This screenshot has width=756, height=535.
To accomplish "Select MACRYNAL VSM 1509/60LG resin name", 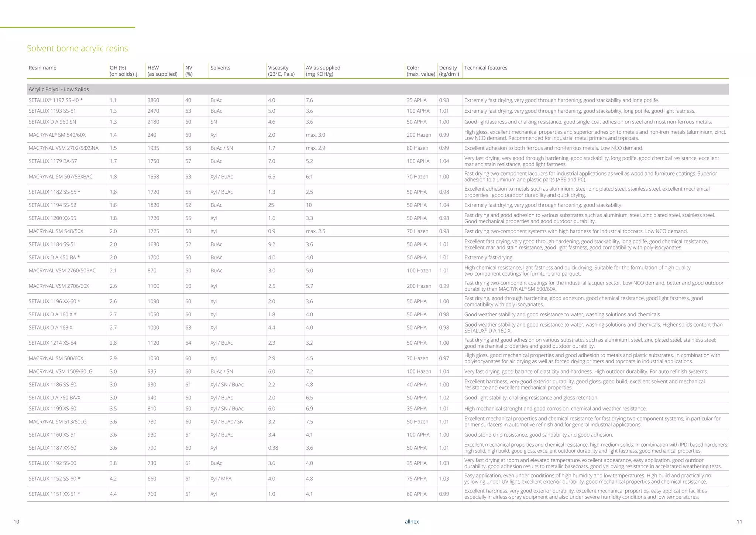I will 61,371.
